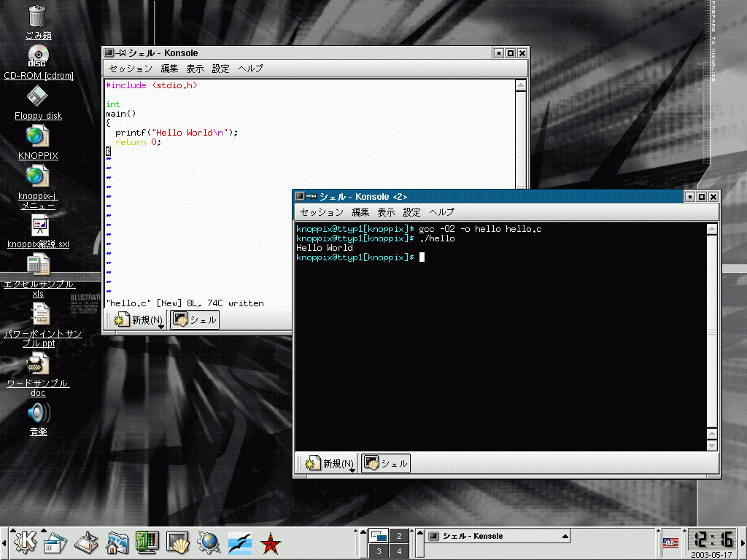Launch the Control Center monitor icon
The image size is (747, 560).
147,542
